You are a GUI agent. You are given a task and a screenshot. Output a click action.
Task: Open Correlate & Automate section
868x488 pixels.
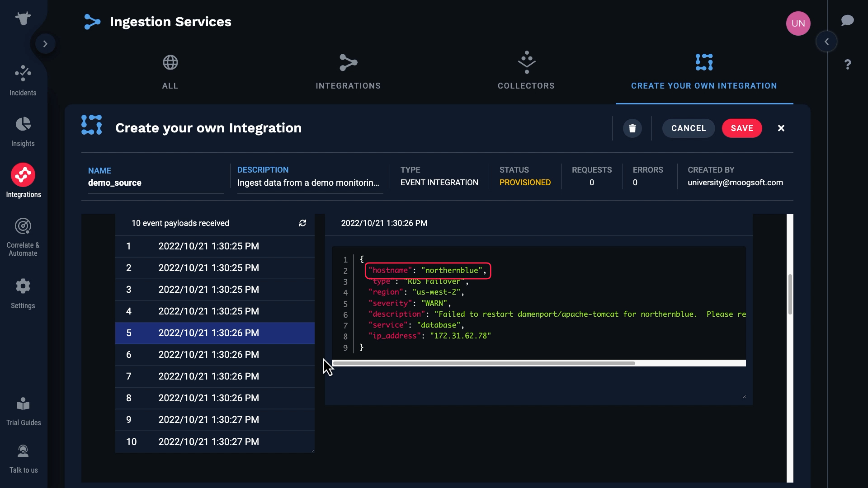(x=23, y=226)
